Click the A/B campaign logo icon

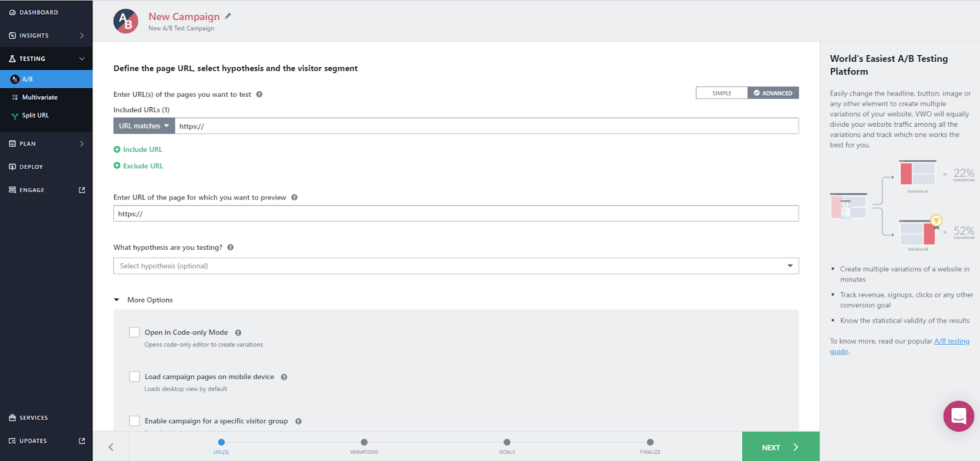(x=126, y=21)
